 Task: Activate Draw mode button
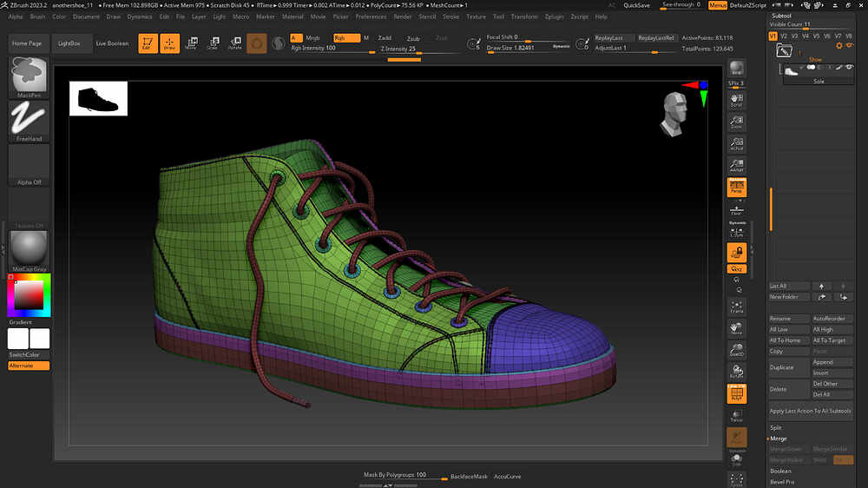click(x=169, y=43)
